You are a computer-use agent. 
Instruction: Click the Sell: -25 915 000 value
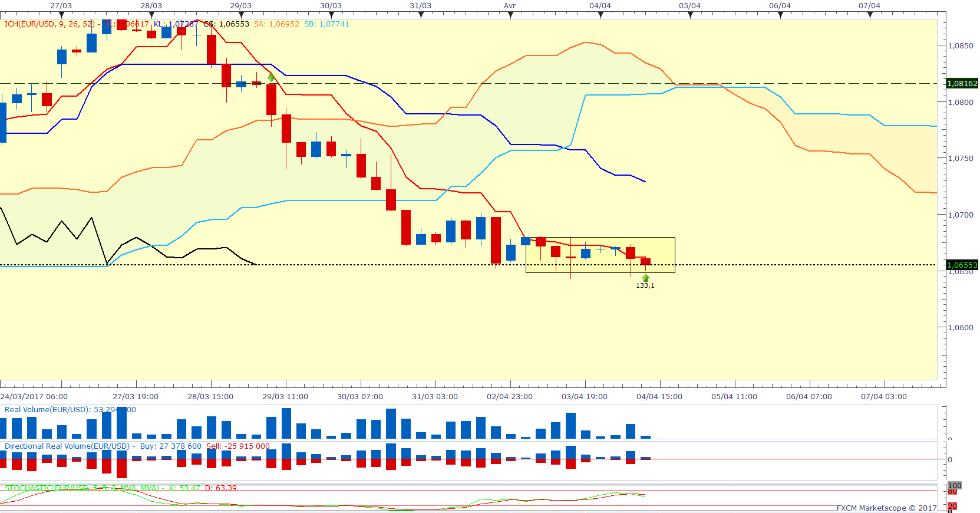(x=238, y=446)
